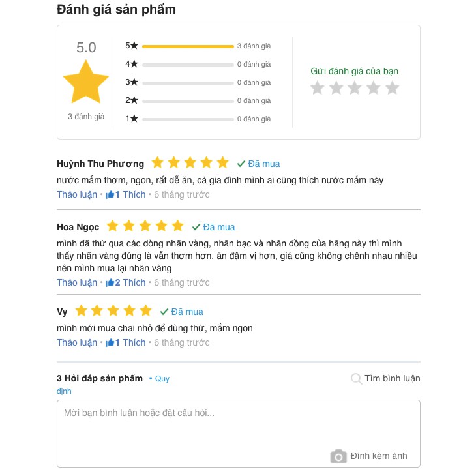The height and width of the screenshot is (476, 476).
Task: Click the camera icon to attach photo
Action: (338, 456)
